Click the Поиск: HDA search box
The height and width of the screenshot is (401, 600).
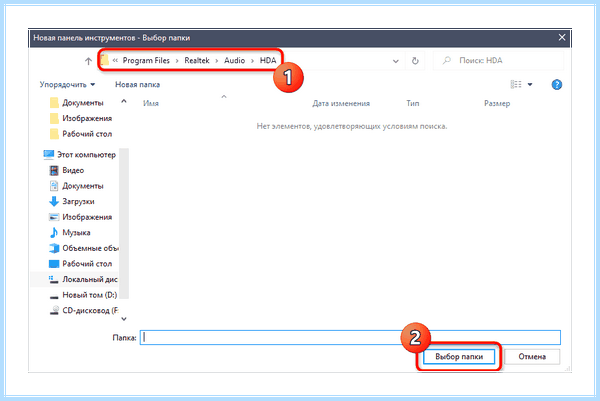[498, 60]
